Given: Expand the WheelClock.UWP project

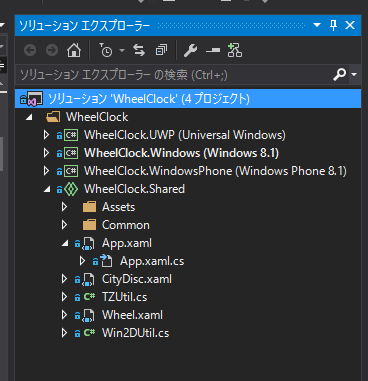Looking at the screenshot, I should pyautogui.click(x=47, y=135).
